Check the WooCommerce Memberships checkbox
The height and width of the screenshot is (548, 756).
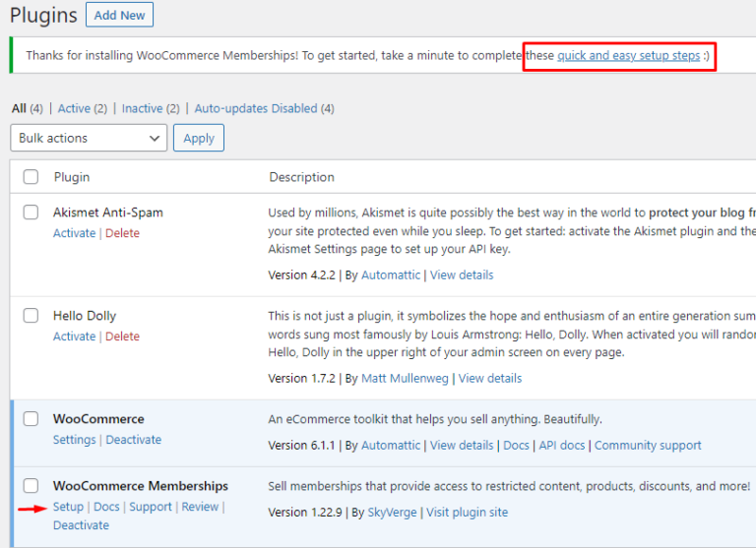pos(31,486)
